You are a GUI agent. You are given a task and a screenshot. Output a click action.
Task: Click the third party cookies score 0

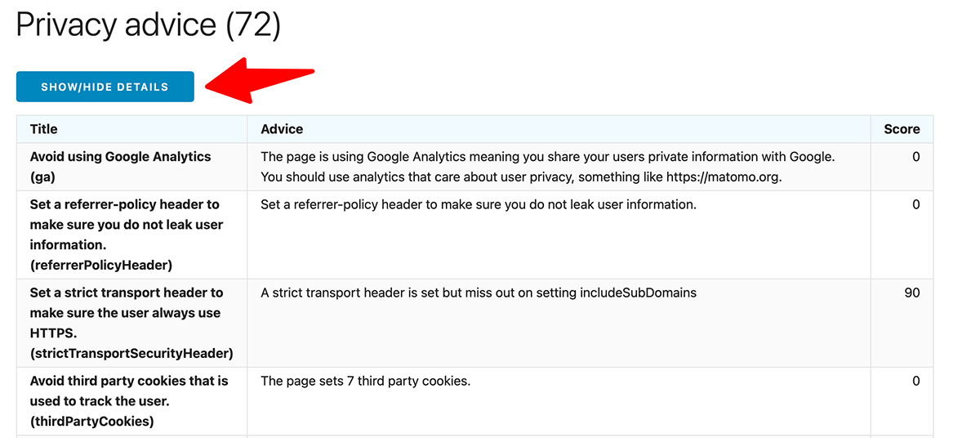[x=916, y=381]
